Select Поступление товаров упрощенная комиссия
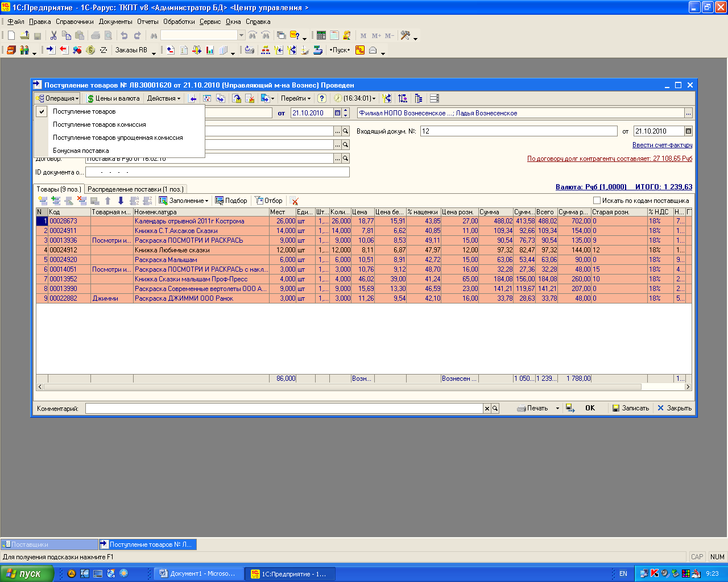Viewport: 728px width, 582px height. (x=119, y=138)
